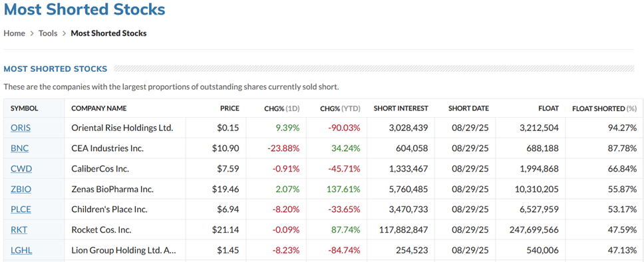Go to Home in the breadcrumb
The height and width of the screenshot is (262, 644).
(x=15, y=33)
